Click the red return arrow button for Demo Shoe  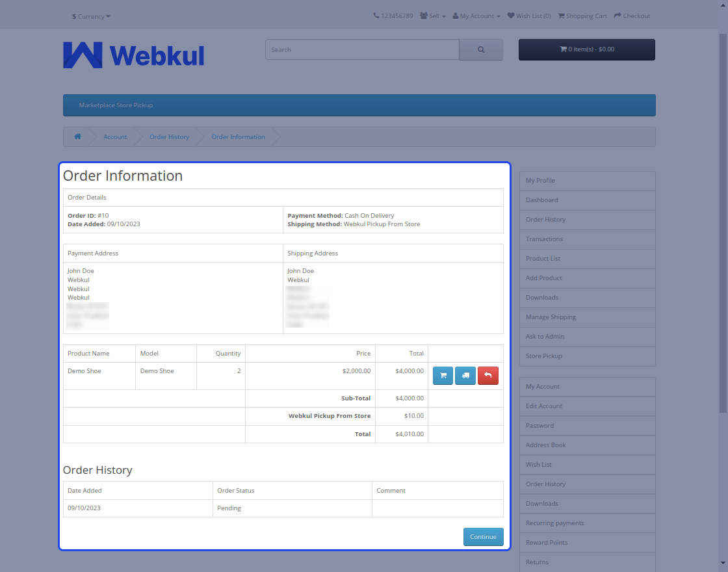[x=488, y=376]
